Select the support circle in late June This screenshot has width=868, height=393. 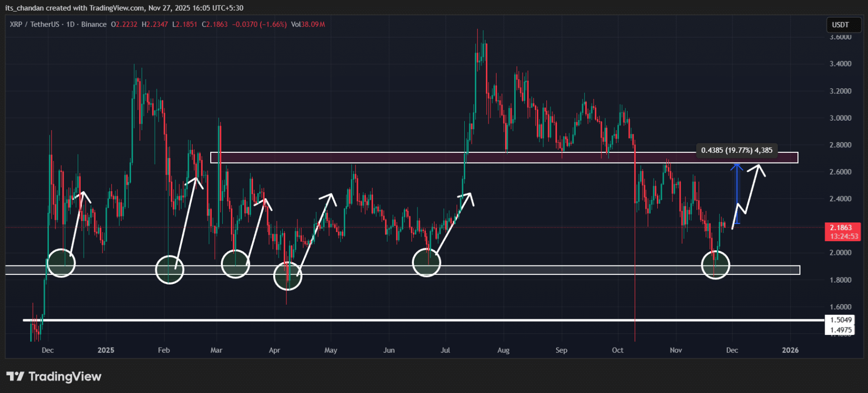[x=426, y=262]
